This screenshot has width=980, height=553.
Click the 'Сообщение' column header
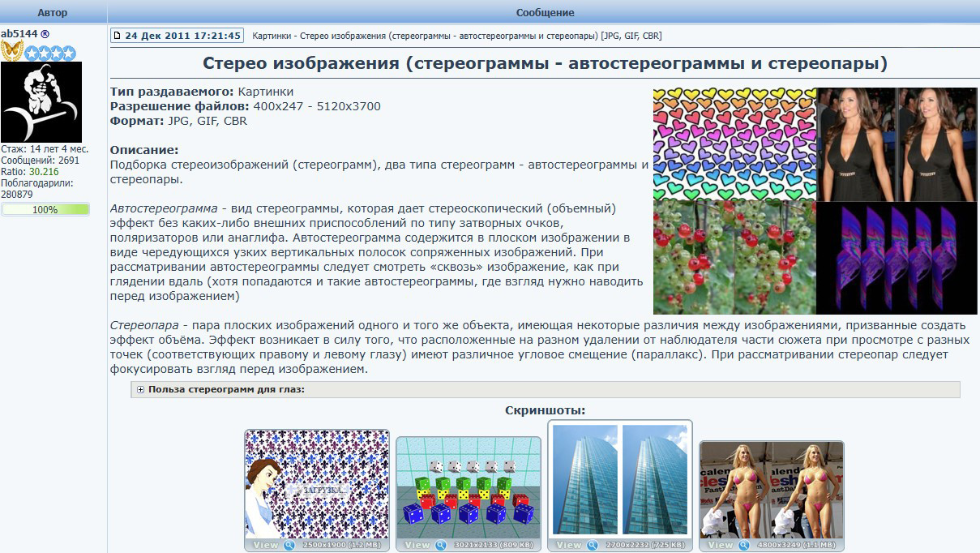coord(545,13)
